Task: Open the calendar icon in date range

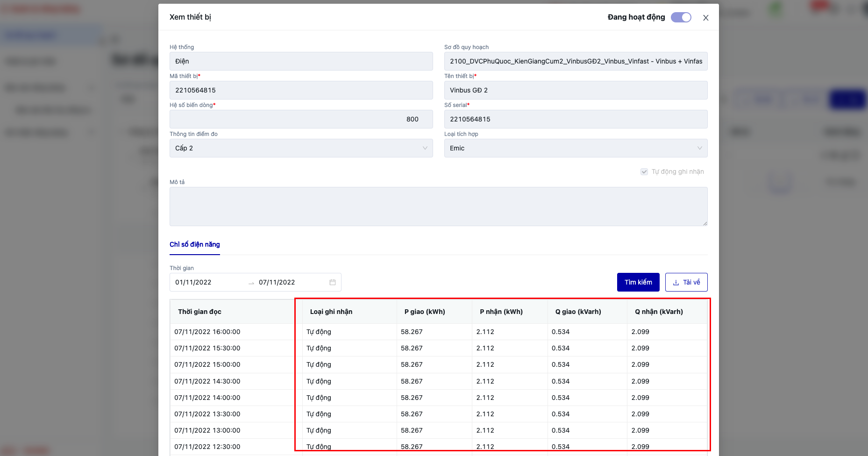Action: click(333, 282)
